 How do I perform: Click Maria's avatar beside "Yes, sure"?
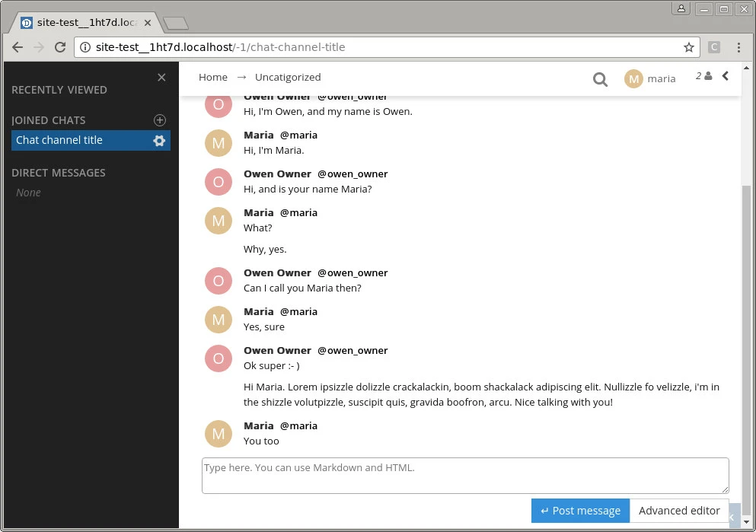[219, 320]
